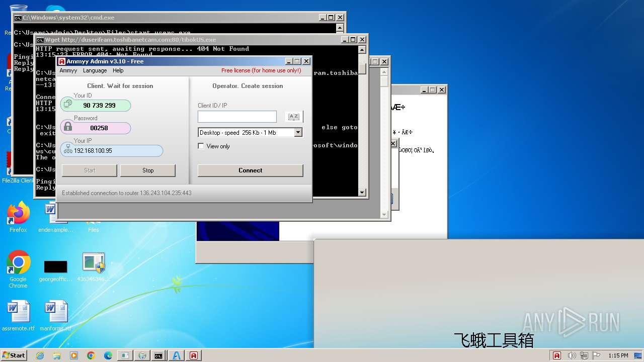Open Google Chrome desktop shortcut
Viewport: 644px width, 362px height.
18,269
